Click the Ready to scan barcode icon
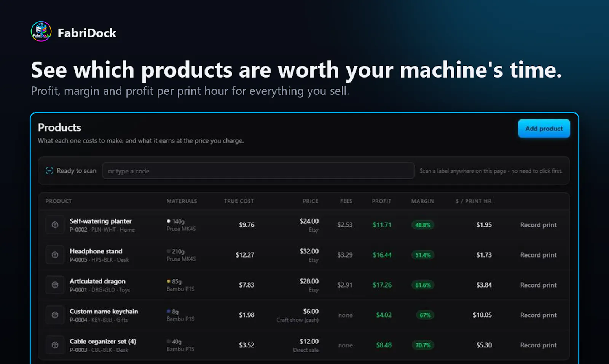Screen dimensions: 609x364 pyautogui.click(x=49, y=171)
